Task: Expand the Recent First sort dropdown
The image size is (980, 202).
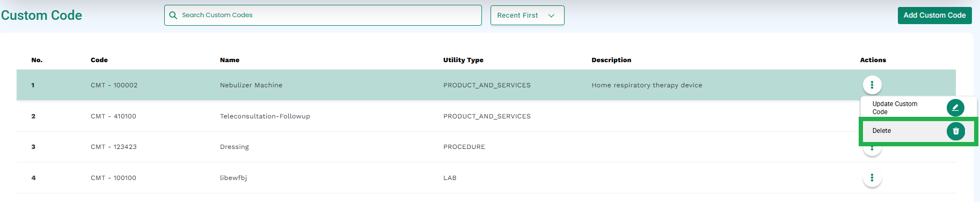Action: (x=527, y=16)
